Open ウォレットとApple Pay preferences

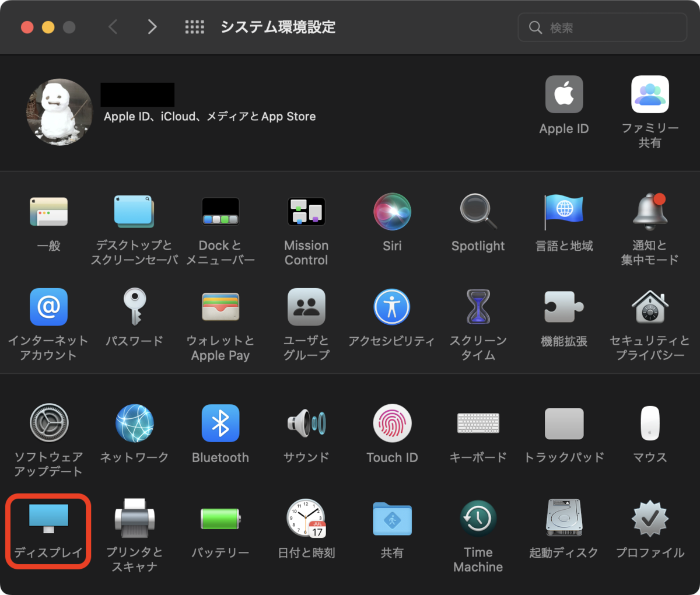coord(220,307)
